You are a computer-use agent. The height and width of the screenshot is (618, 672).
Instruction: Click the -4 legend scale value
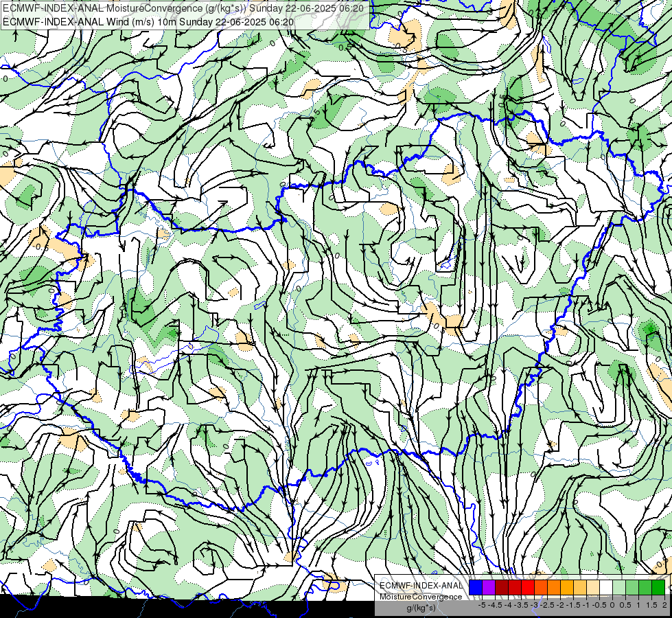tap(508, 605)
